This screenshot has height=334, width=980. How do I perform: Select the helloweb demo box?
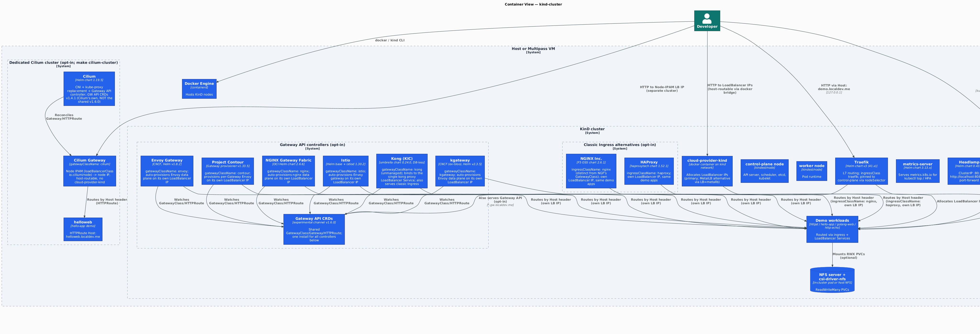[83, 230]
